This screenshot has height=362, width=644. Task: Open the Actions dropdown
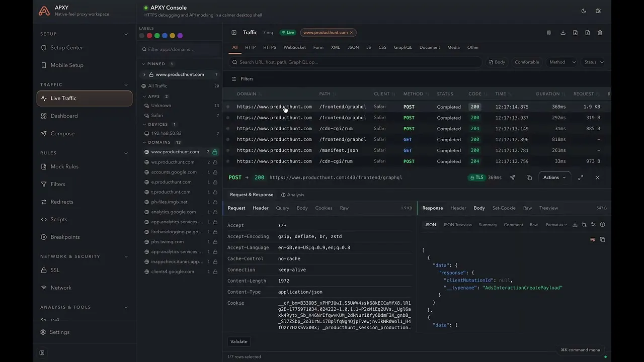(x=554, y=177)
